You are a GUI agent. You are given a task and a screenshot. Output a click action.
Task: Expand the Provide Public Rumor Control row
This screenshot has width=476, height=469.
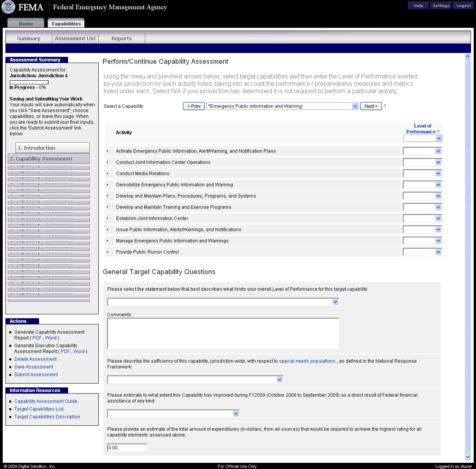108,252
